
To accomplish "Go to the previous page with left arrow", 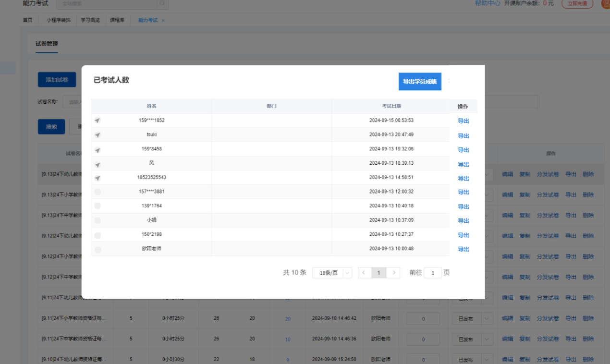I will coord(364,273).
